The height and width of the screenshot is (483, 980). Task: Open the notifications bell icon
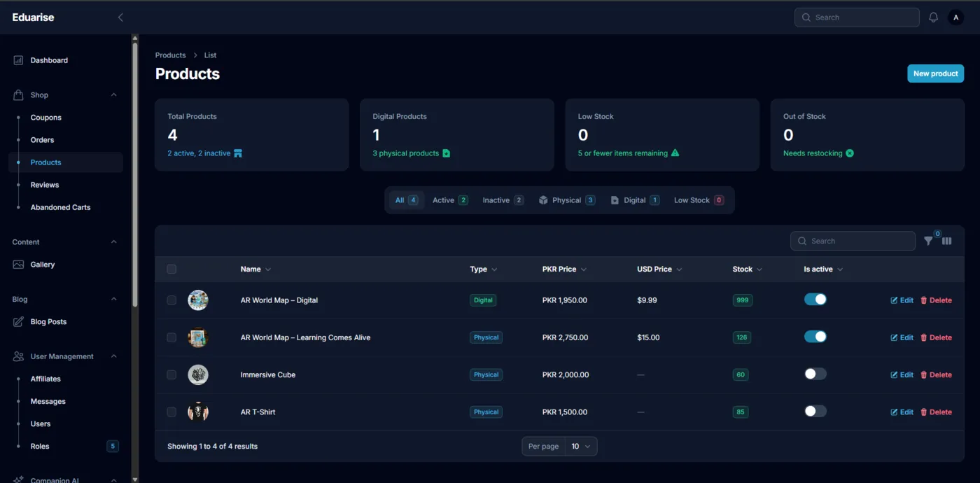click(933, 17)
